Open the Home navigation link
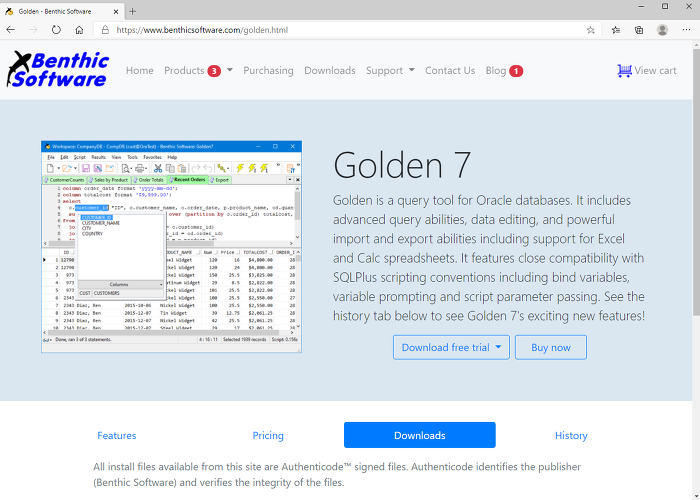This screenshot has width=700, height=500. pyautogui.click(x=140, y=71)
